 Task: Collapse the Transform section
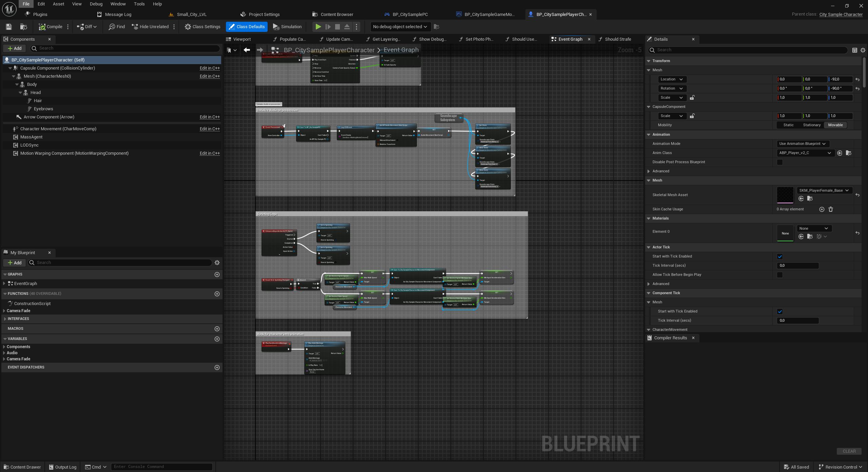(x=649, y=61)
